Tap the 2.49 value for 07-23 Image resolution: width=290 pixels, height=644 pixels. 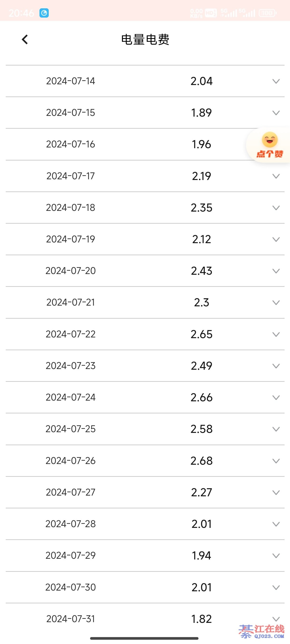201,366
